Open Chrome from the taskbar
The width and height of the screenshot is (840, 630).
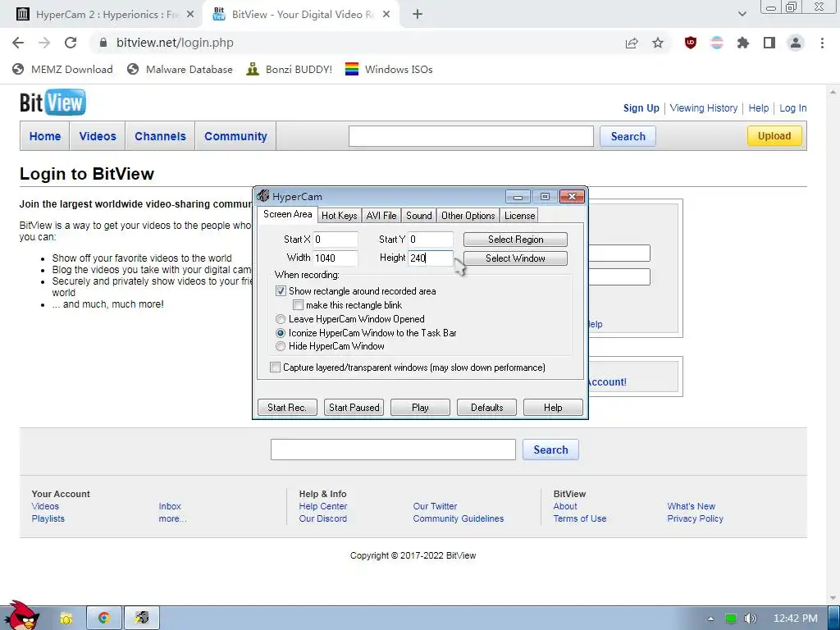tap(104, 618)
